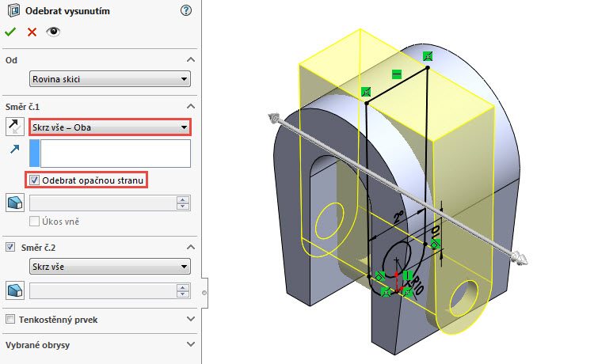Toggle draft button in Směr č.2

pyautogui.click(x=15, y=290)
